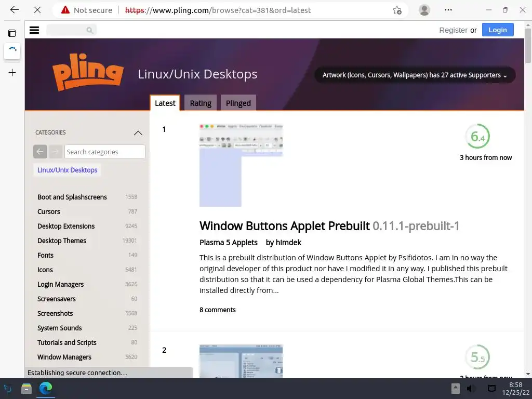Open the Screensavers category
Image resolution: width=532 pixels, height=399 pixels.
tap(56, 299)
